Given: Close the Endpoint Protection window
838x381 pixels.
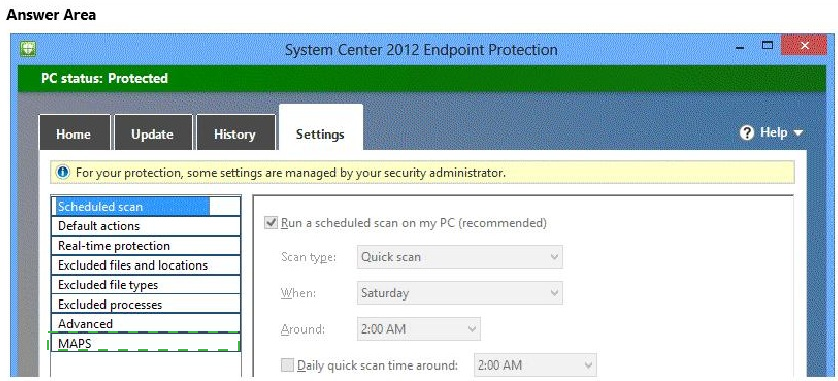Looking at the screenshot, I should coord(804,45).
